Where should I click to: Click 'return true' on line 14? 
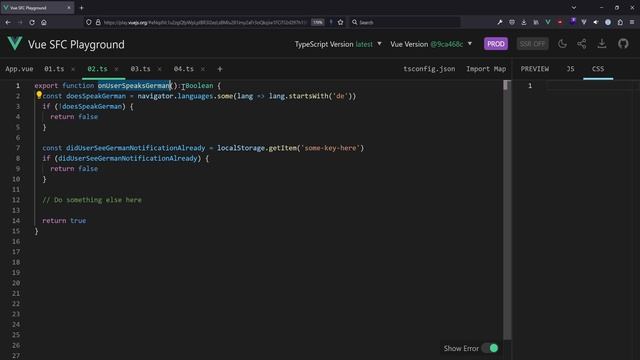[64, 220]
